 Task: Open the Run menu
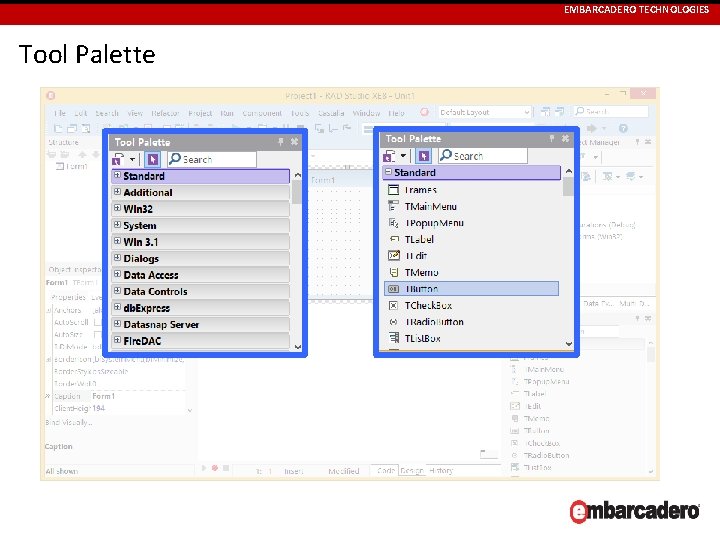227,113
